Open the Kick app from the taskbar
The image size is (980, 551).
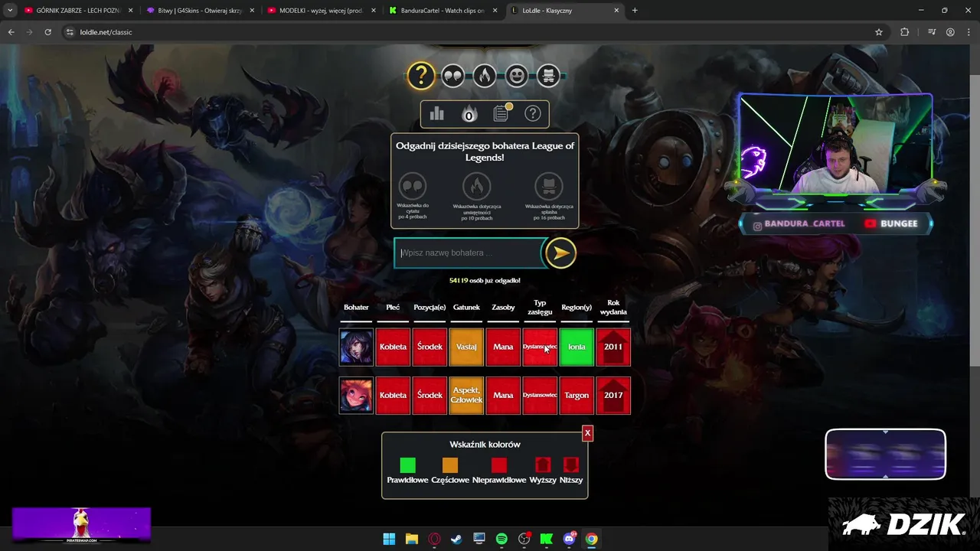(547, 539)
